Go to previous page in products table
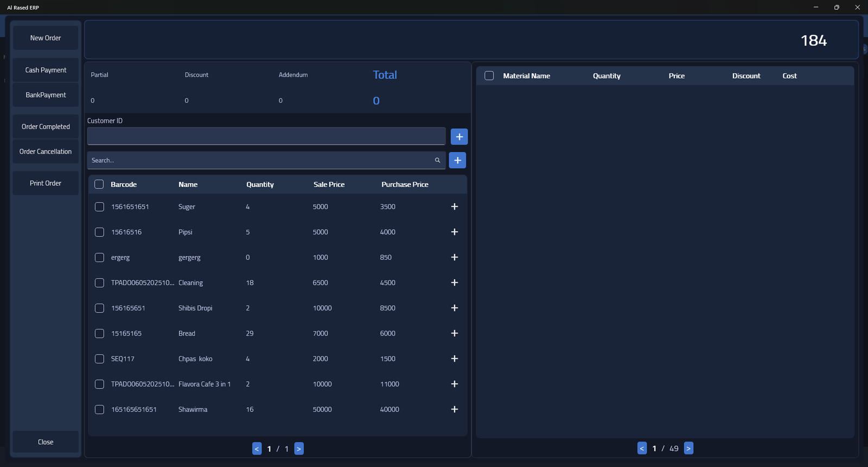868x467 pixels. [x=257, y=449]
